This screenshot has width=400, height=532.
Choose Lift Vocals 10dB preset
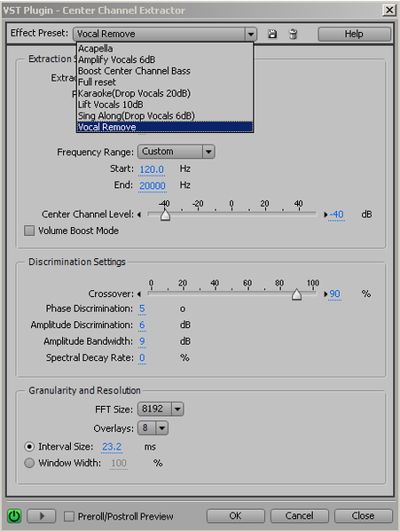pyautogui.click(x=165, y=105)
